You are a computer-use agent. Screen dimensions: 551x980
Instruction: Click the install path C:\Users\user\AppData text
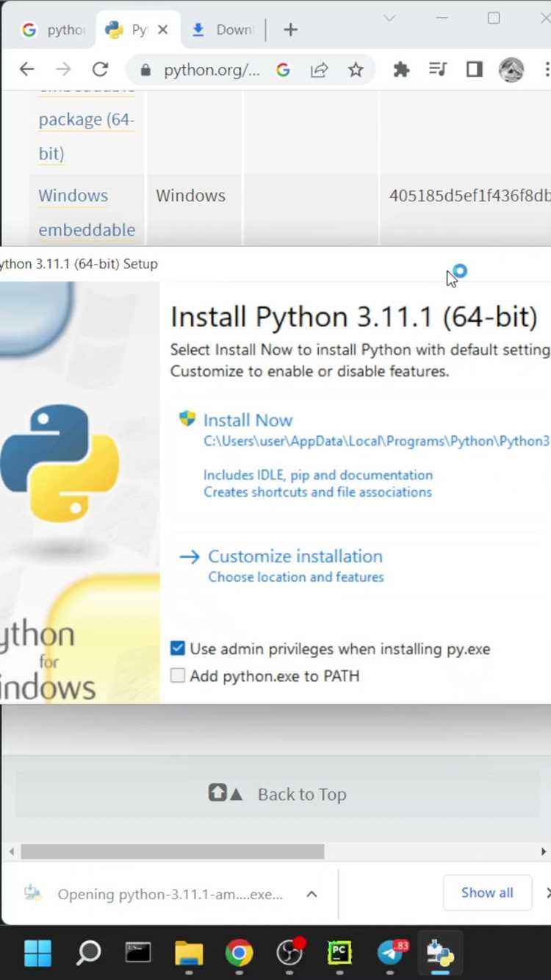(x=376, y=441)
